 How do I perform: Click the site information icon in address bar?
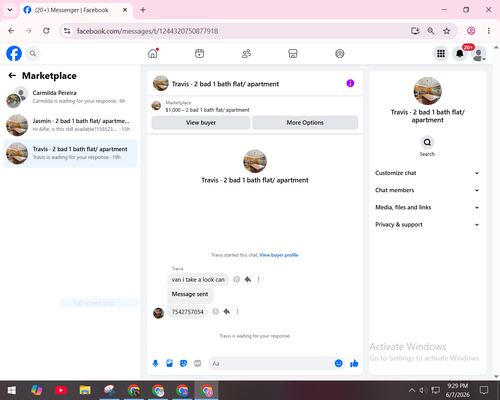[x=67, y=31]
